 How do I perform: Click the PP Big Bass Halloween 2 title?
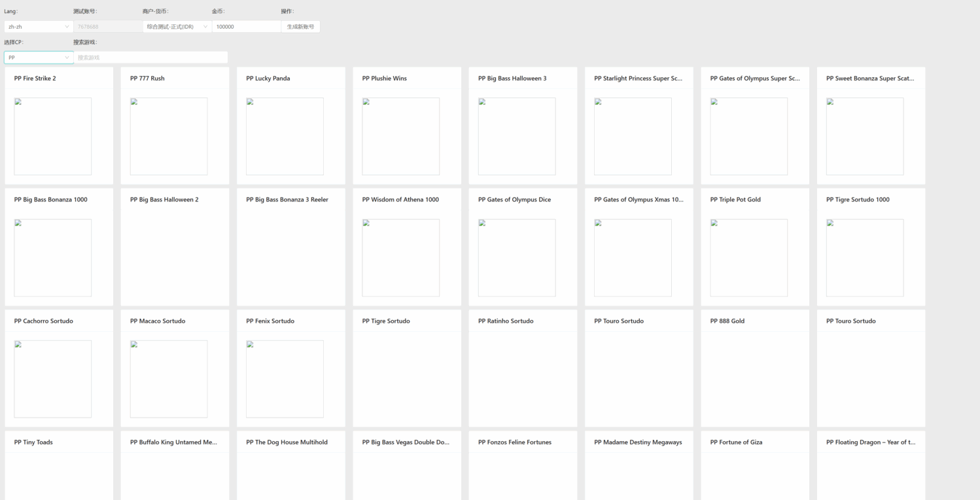[164, 200]
